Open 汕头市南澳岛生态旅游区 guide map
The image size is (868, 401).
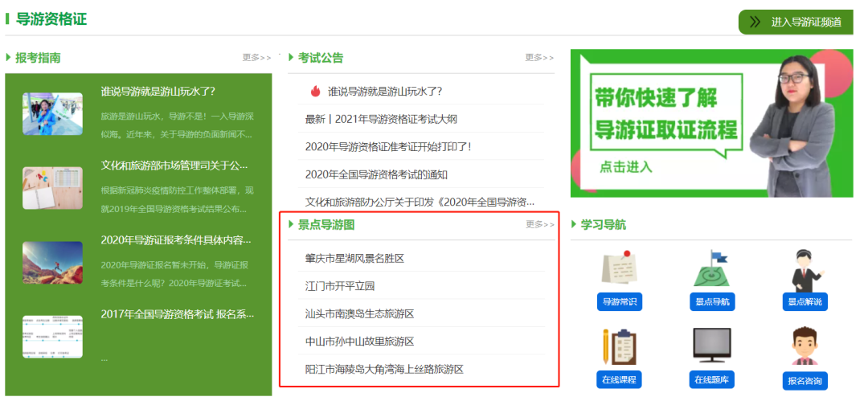[359, 314]
